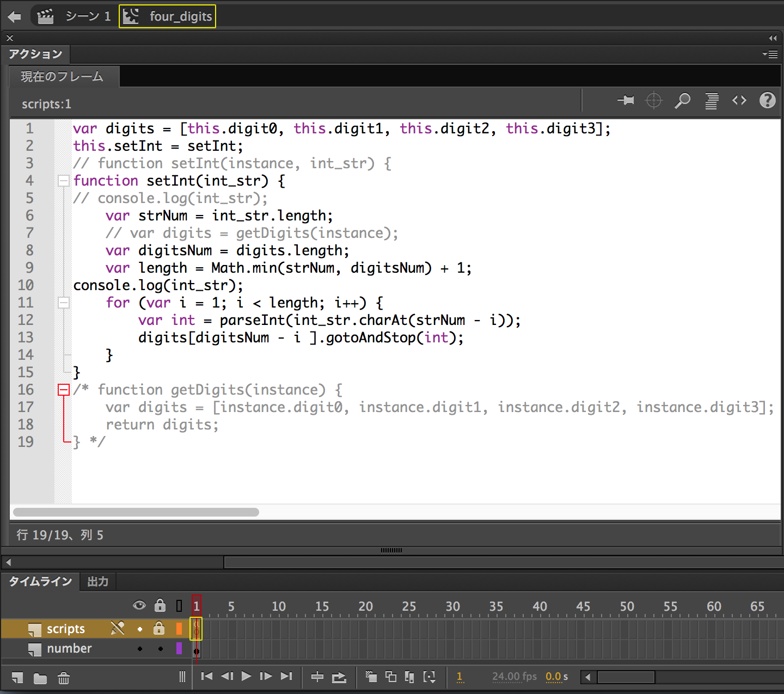Click the 24.00 fps frame rate value
Screen dimensions: 784x694
pos(514,677)
